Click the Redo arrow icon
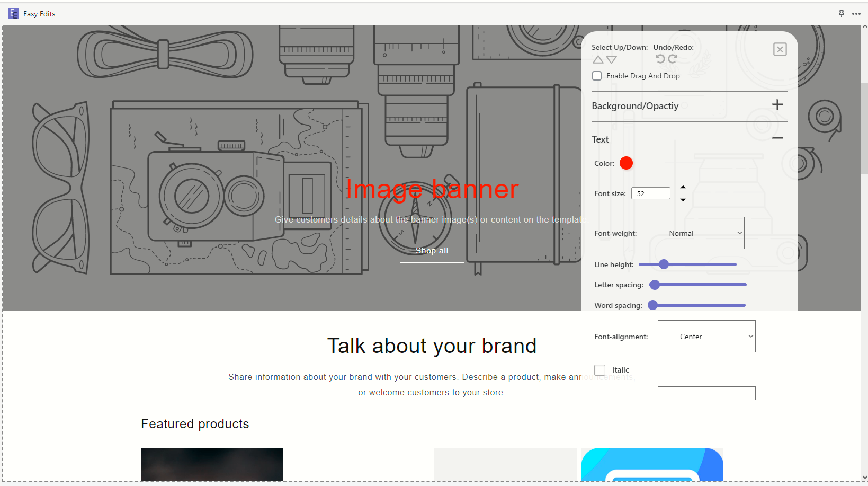The image size is (868, 486). point(673,59)
